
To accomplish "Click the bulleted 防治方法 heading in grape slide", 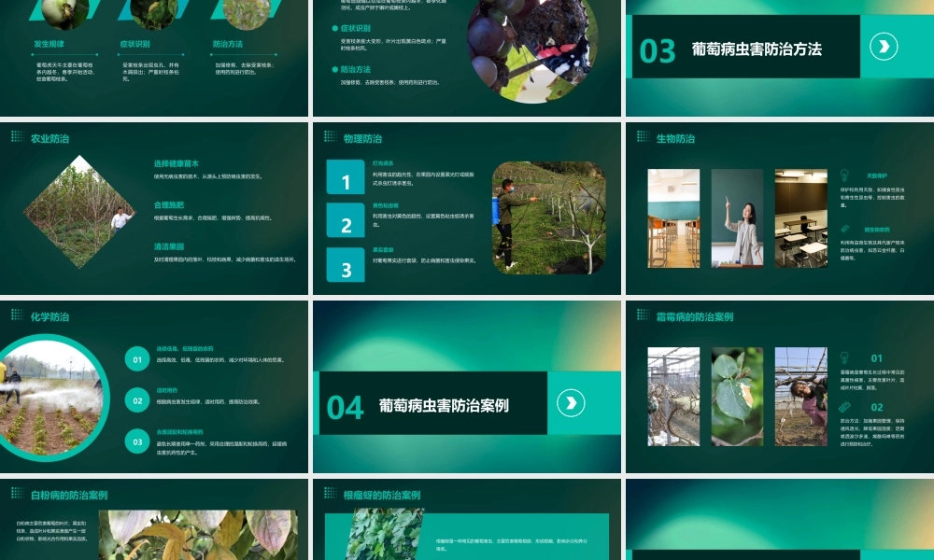I will pyautogui.click(x=356, y=69).
